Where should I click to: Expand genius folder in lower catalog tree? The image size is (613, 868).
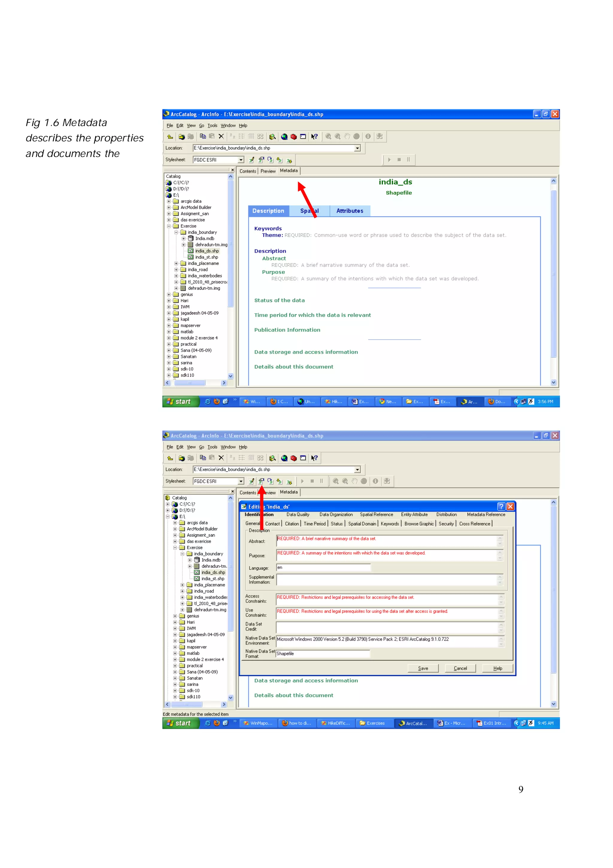(175, 616)
